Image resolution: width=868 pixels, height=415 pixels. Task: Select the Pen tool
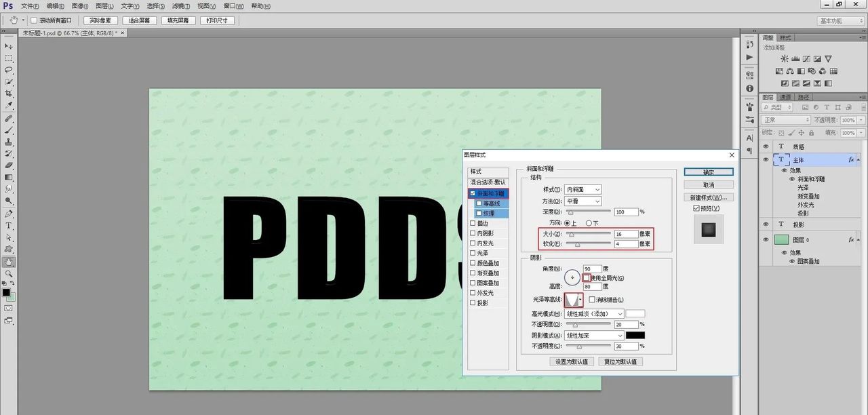(9, 213)
